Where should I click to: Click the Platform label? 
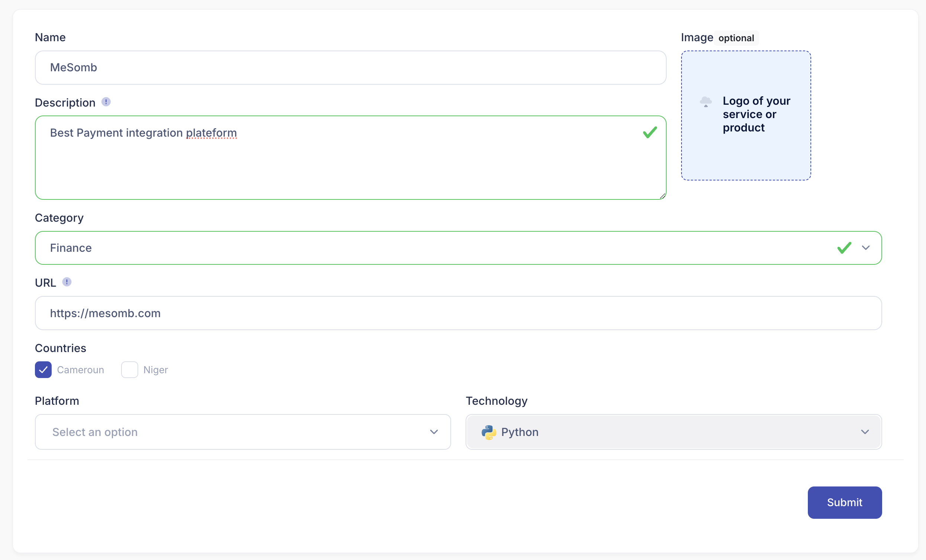pyautogui.click(x=57, y=401)
